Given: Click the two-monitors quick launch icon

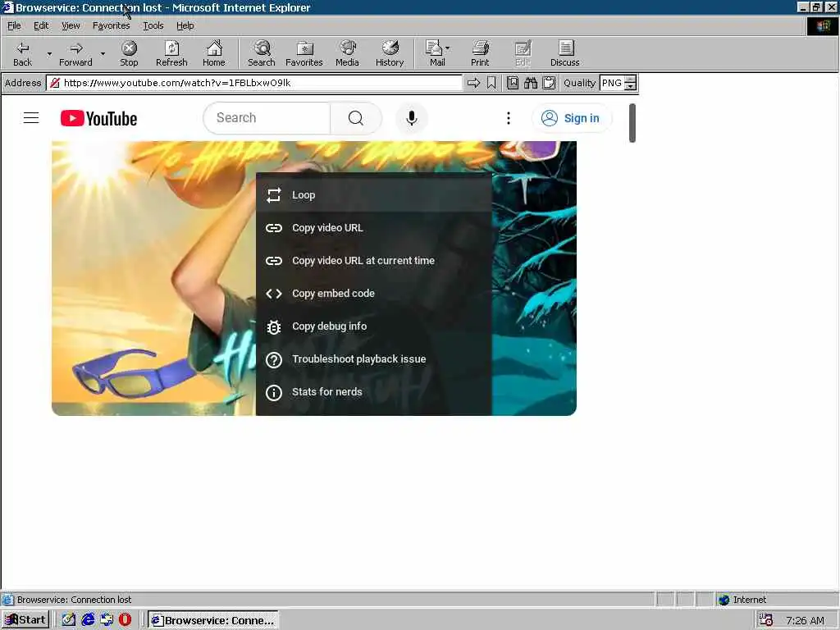Looking at the screenshot, I should click(107, 620).
